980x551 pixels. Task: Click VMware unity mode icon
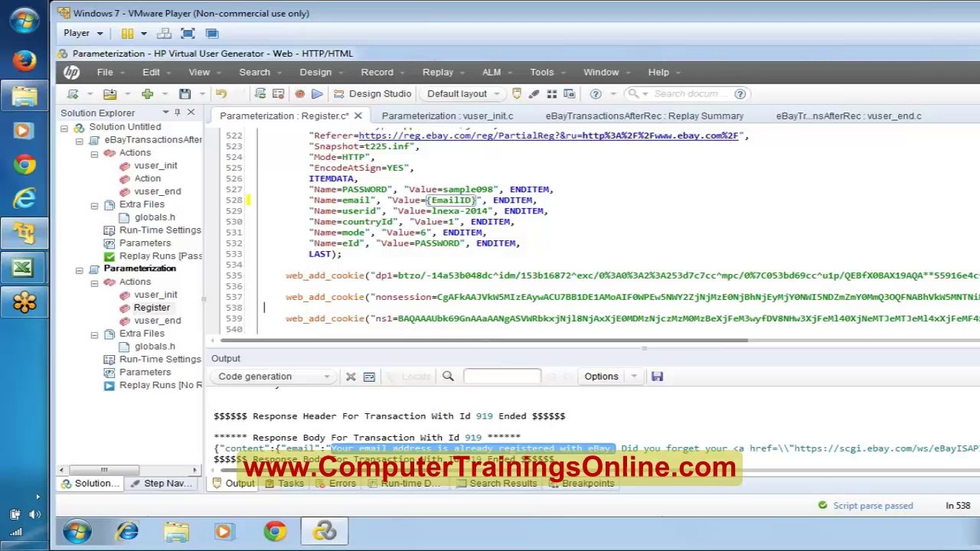(212, 33)
